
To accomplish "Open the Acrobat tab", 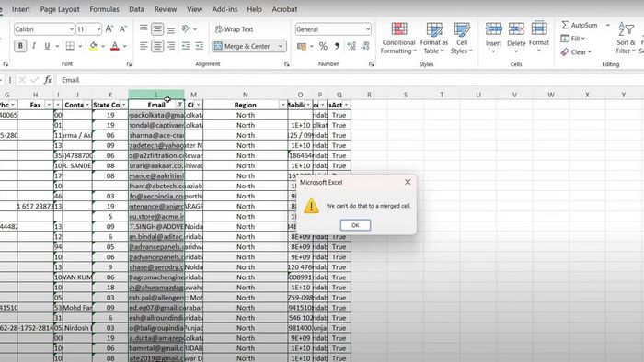I will click(x=284, y=9).
